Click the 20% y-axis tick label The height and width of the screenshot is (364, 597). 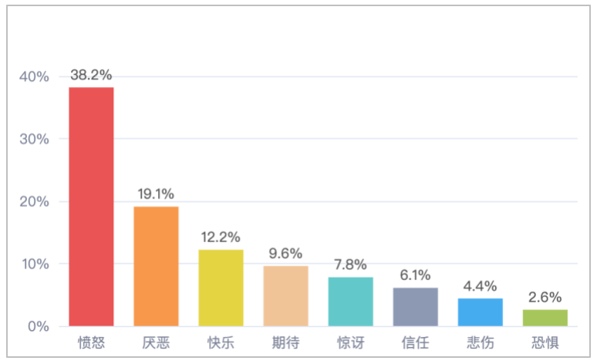[x=35, y=202]
